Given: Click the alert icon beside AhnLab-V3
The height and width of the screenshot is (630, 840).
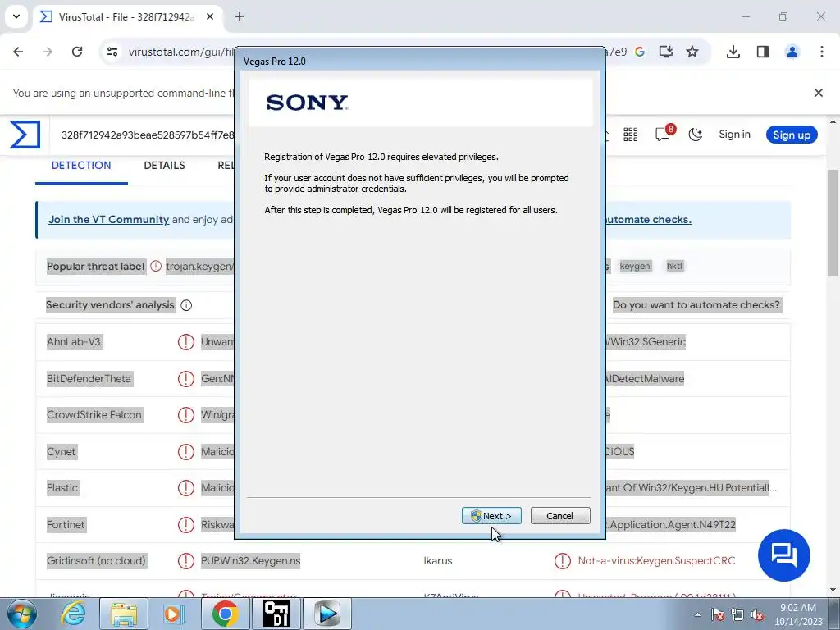Looking at the screenshot, I should pyautogui.click(x=186, y=342).
